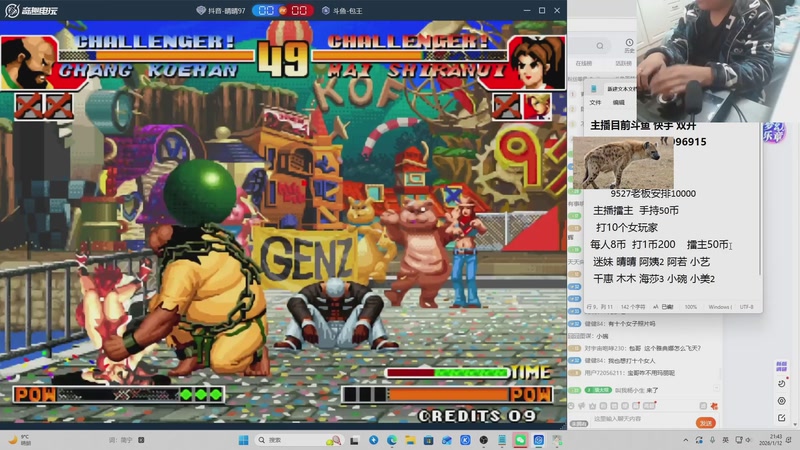
Task: Click 行9, 列11 in Notepad status bar
Action: pyautogui.click(x=599, y=307)
